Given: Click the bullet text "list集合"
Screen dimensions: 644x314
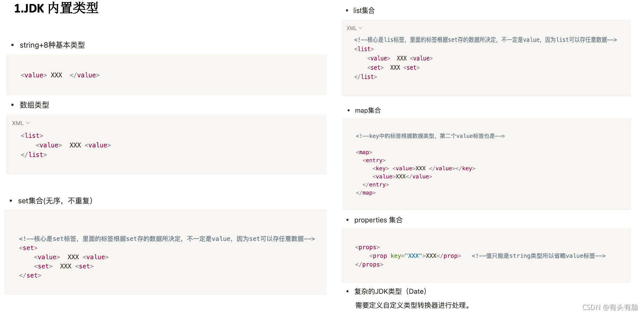Looking at the screenshot, I should pyautogui.click(x=364, y=11).
